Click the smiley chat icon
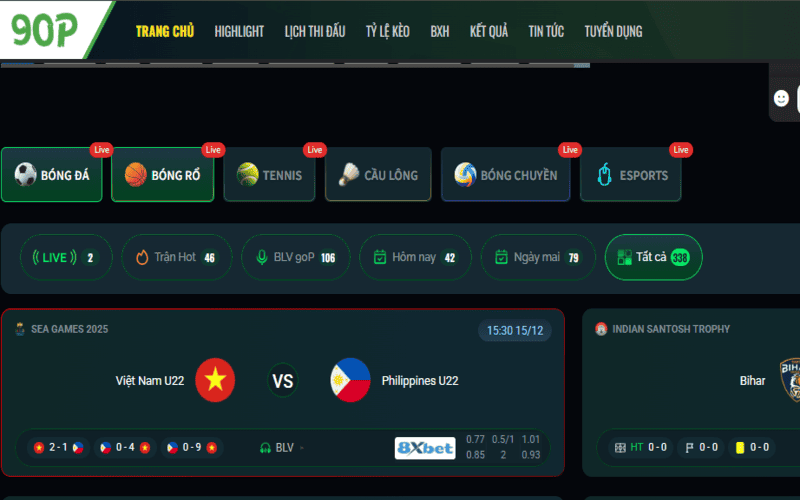The width and height of the screenshot is (800, 500). click(x=781, y=98)
